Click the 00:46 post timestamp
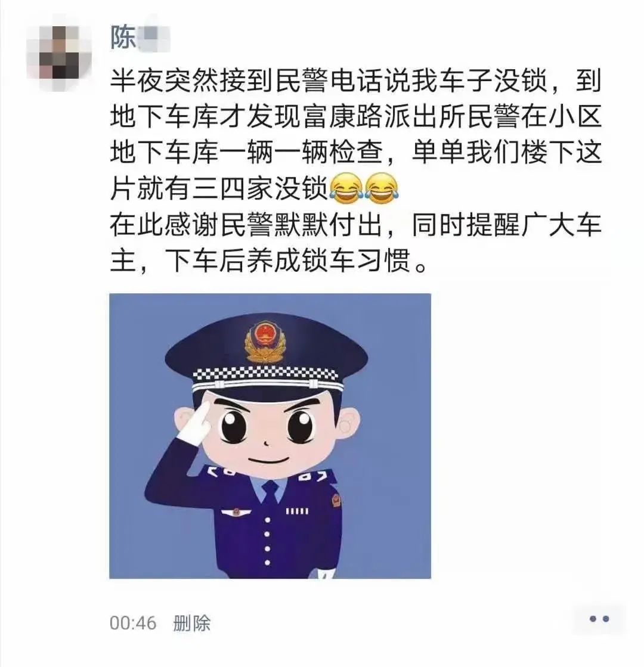 coord(133,623)
